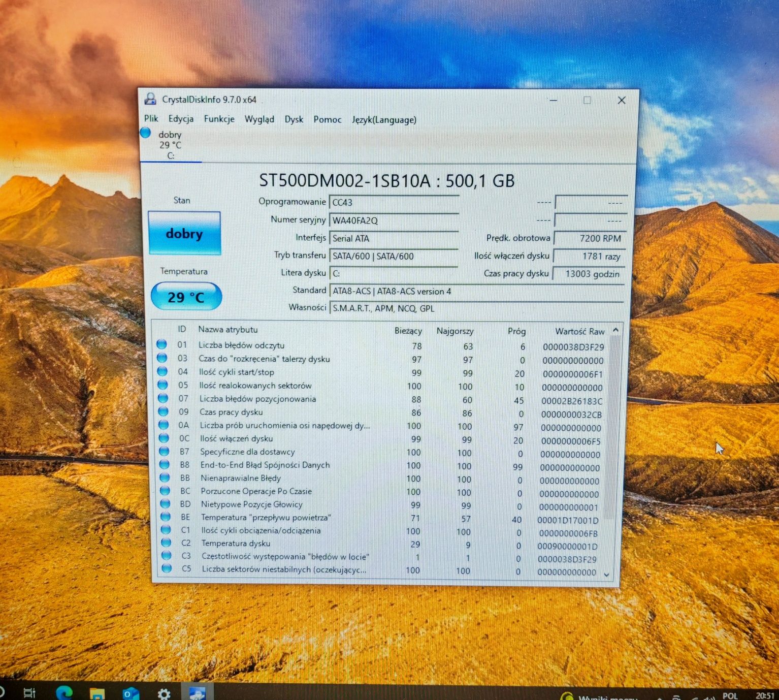Screen dimensions: 779x700
Task: Click status dot for C3 błędów w locie
Action: coord(166,555)
